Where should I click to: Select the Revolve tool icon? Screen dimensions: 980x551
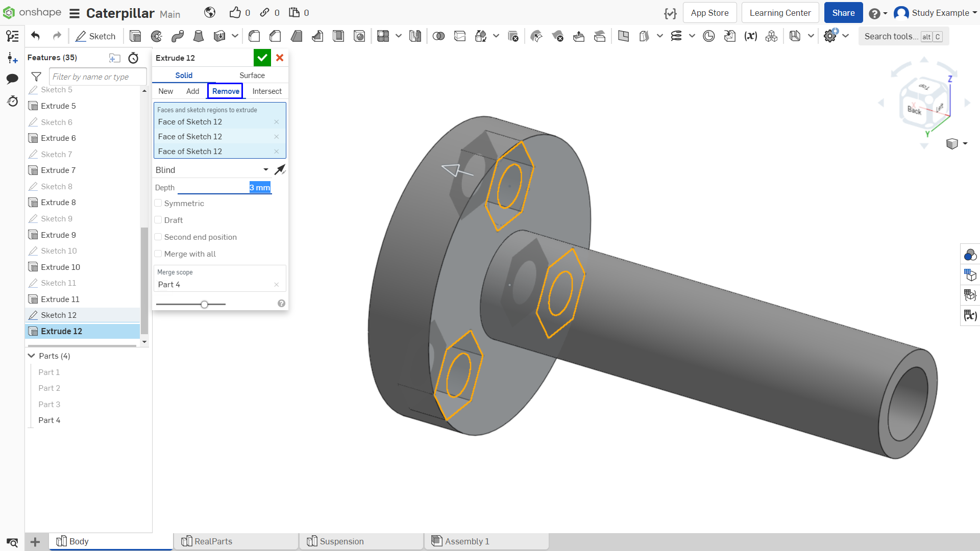157,36
